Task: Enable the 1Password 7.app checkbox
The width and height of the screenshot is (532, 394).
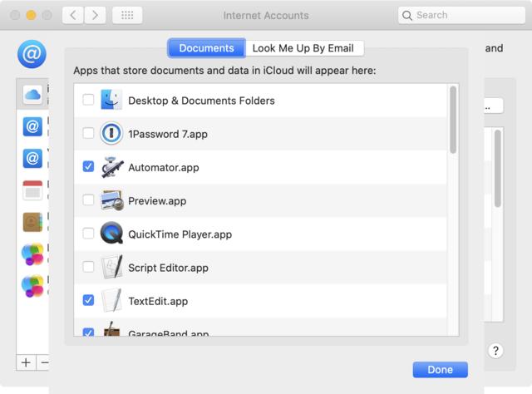Action: [88, 133]
